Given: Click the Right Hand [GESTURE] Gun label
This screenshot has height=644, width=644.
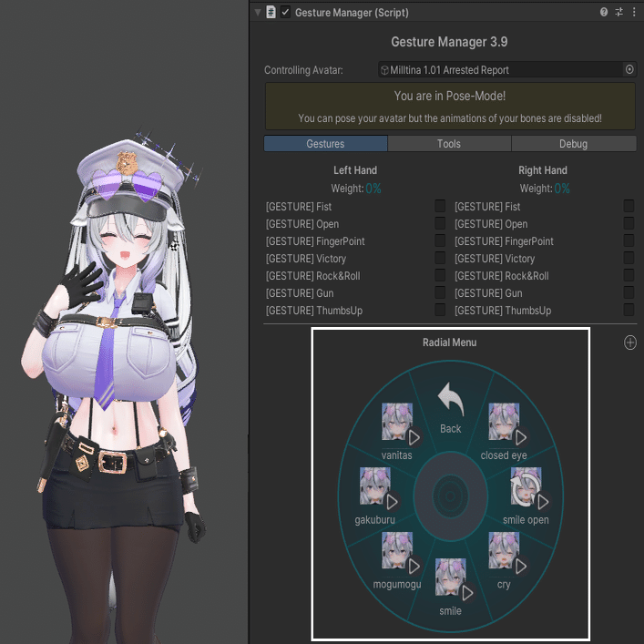Looking at the screenshot, I should [489, 293].
